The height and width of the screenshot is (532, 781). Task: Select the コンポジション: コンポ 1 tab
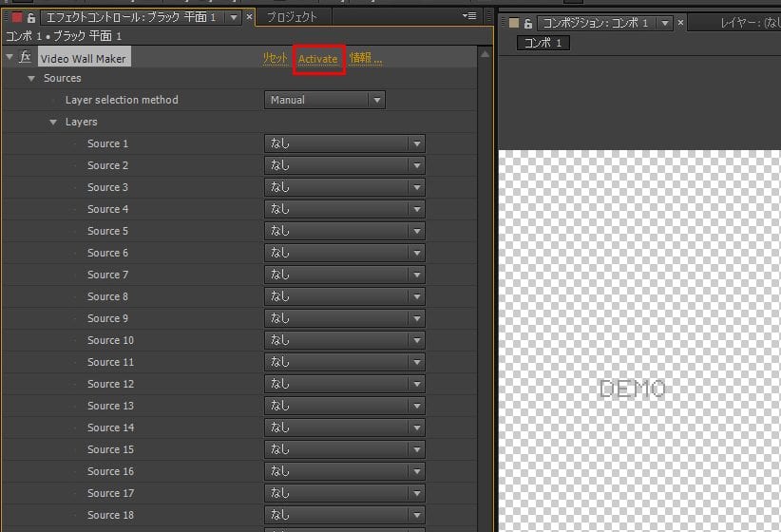[595, 23]
